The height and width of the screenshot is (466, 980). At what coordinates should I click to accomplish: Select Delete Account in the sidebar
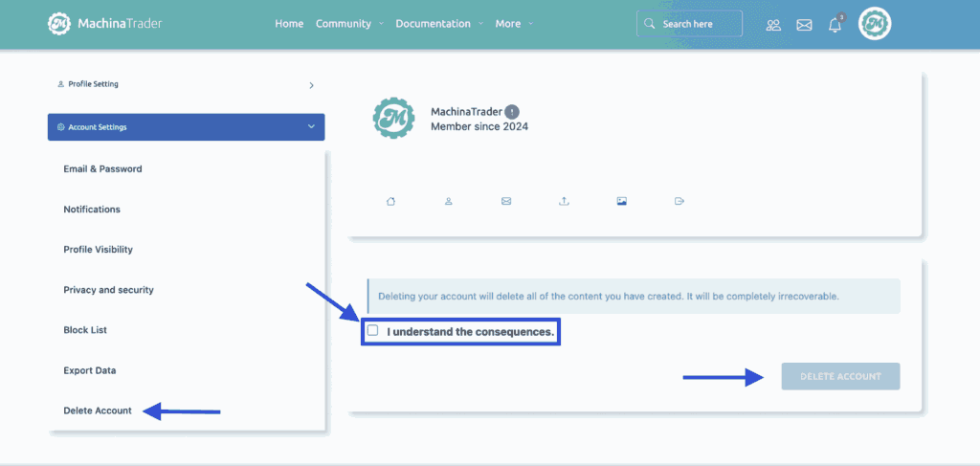(x=98, y=411)
